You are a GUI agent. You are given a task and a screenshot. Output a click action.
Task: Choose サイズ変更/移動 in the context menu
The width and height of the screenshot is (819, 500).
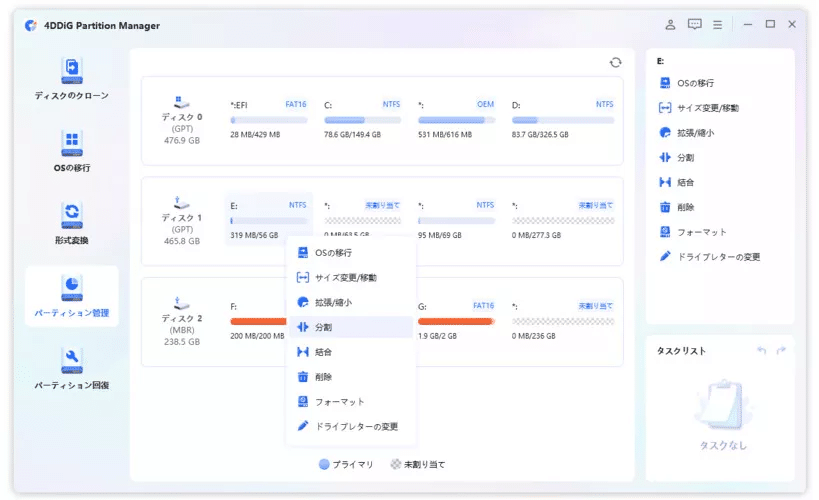click(351, 277)
